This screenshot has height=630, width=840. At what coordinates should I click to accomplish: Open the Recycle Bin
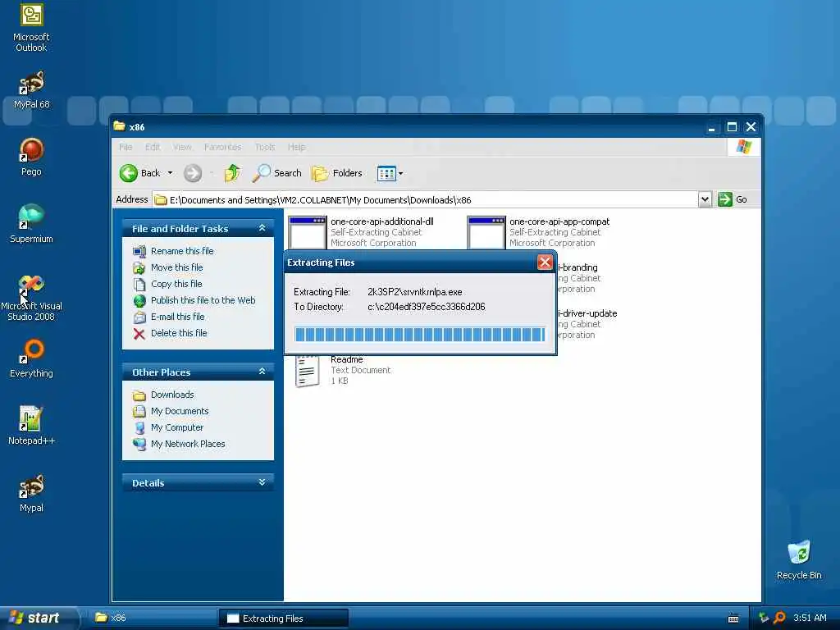pyautogui.click(x=799, y=560)
